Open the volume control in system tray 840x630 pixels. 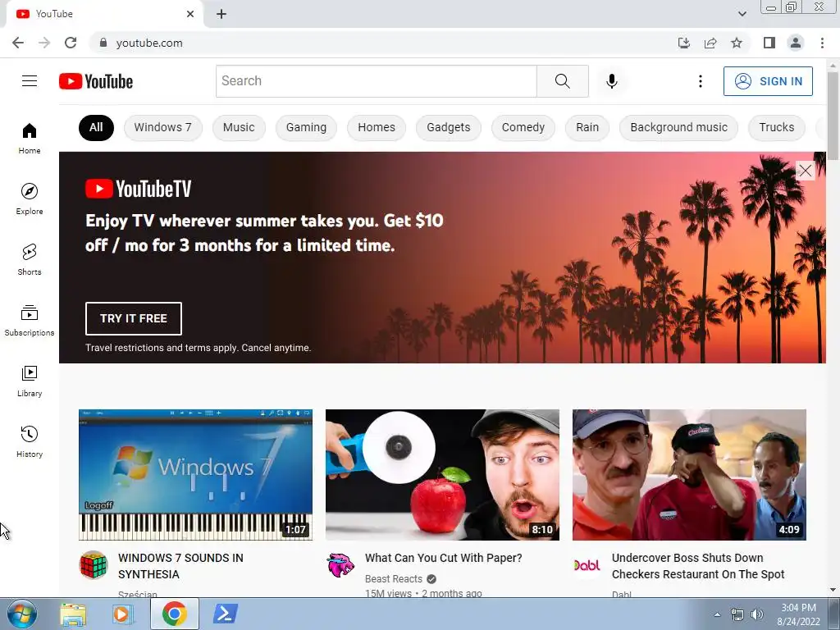coord(757,614)
